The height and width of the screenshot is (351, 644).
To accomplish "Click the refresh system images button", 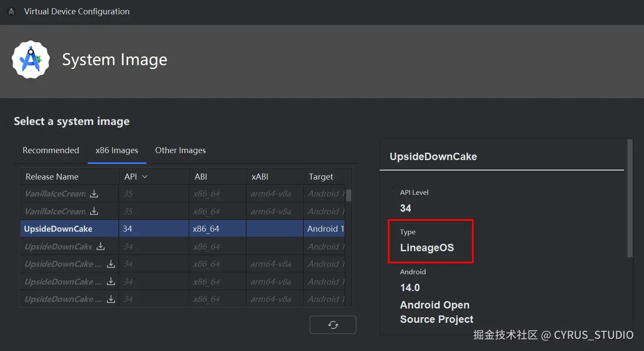I will click(x=333, y=325).
